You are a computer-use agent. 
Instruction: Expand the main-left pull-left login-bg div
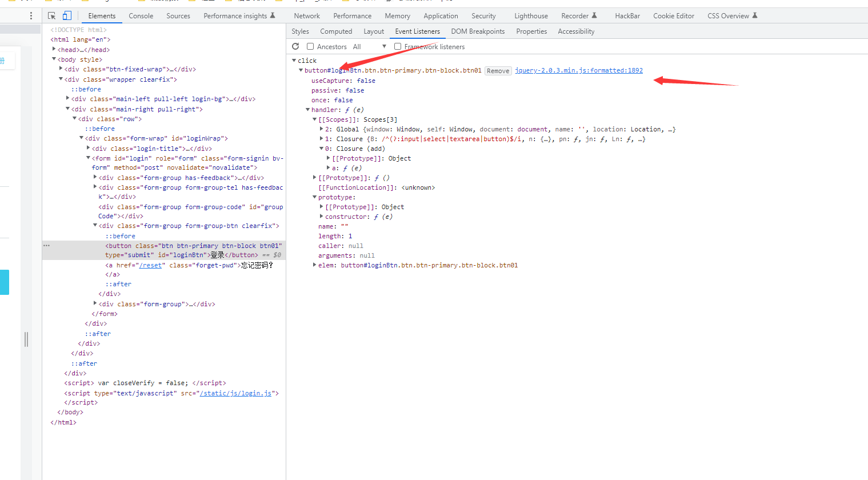68,99
